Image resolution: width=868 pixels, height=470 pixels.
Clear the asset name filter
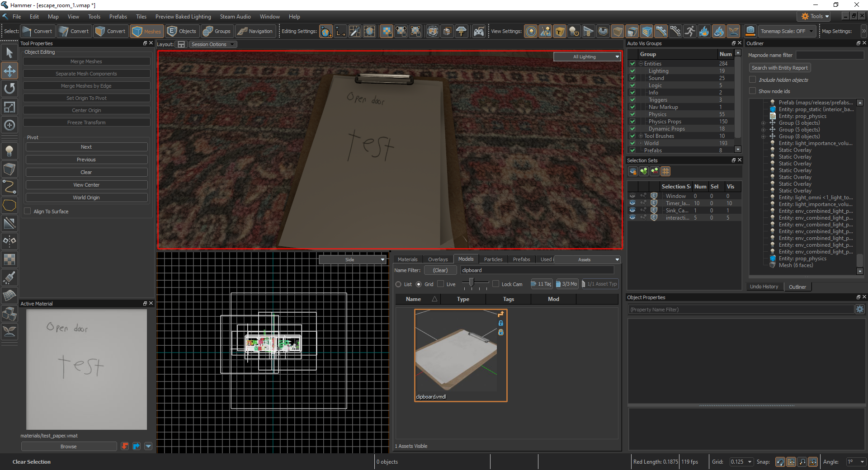pyautogui.click(x=440, y=270)
